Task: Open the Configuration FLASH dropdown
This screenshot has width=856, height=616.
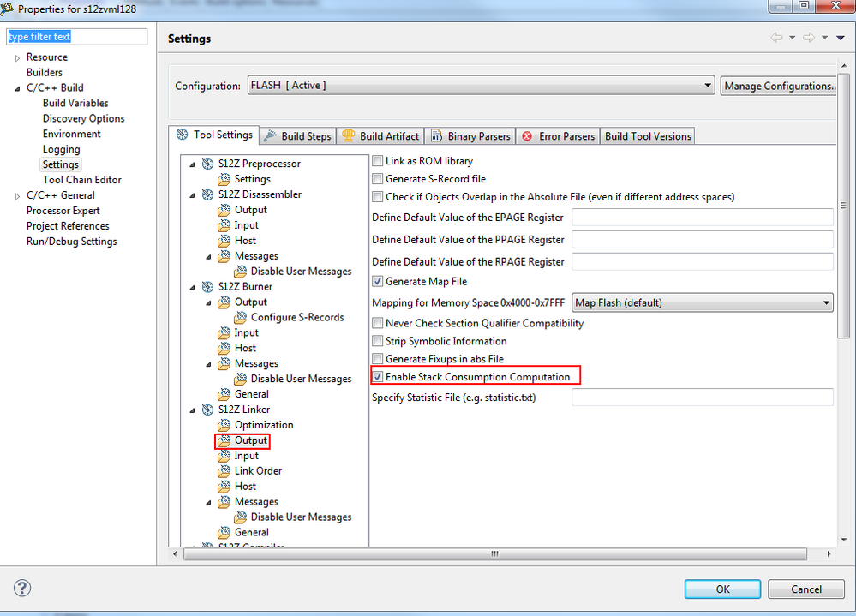Action: (x=481, y=86)
